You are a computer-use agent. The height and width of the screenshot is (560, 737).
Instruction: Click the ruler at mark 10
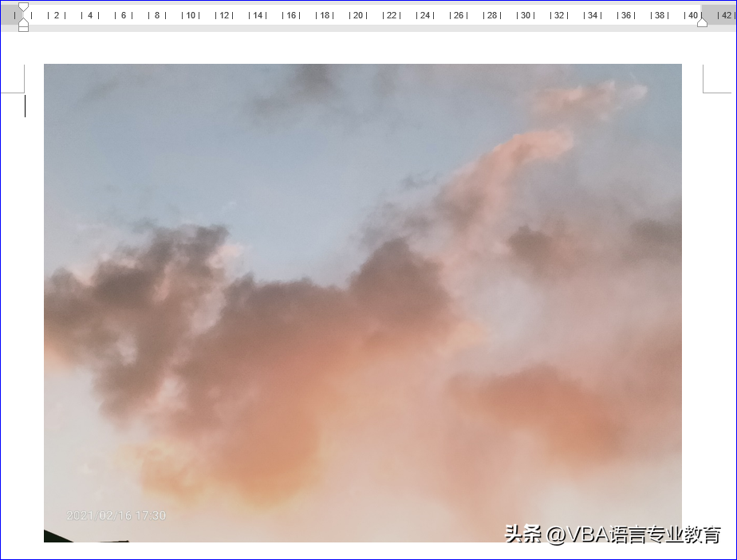pos(191,15)
